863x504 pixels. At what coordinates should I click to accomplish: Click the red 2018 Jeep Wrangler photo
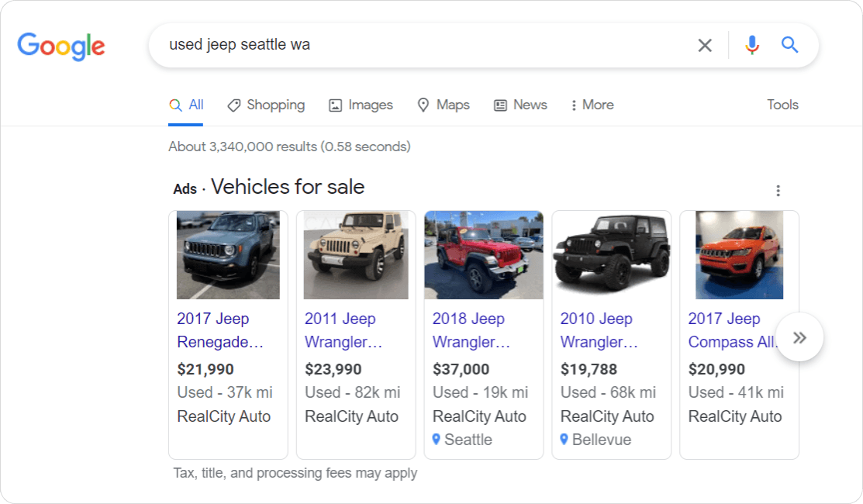(483, 255)
